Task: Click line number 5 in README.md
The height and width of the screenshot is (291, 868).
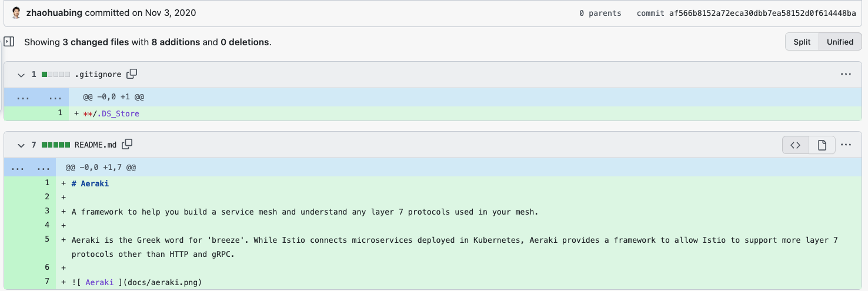Action: (x=47, y=239)
